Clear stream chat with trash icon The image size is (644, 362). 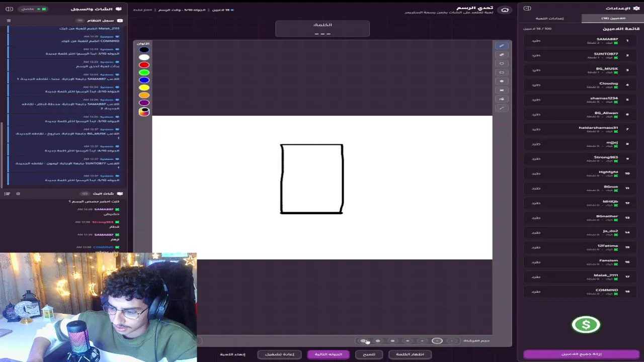pyautogui.click(x=18, y=194)
